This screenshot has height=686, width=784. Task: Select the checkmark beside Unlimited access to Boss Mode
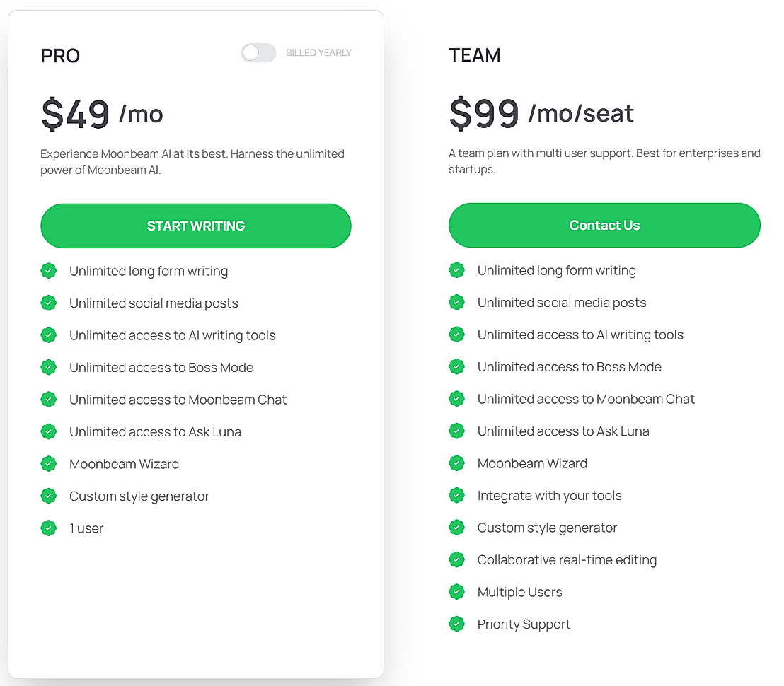tap(48, 367)
